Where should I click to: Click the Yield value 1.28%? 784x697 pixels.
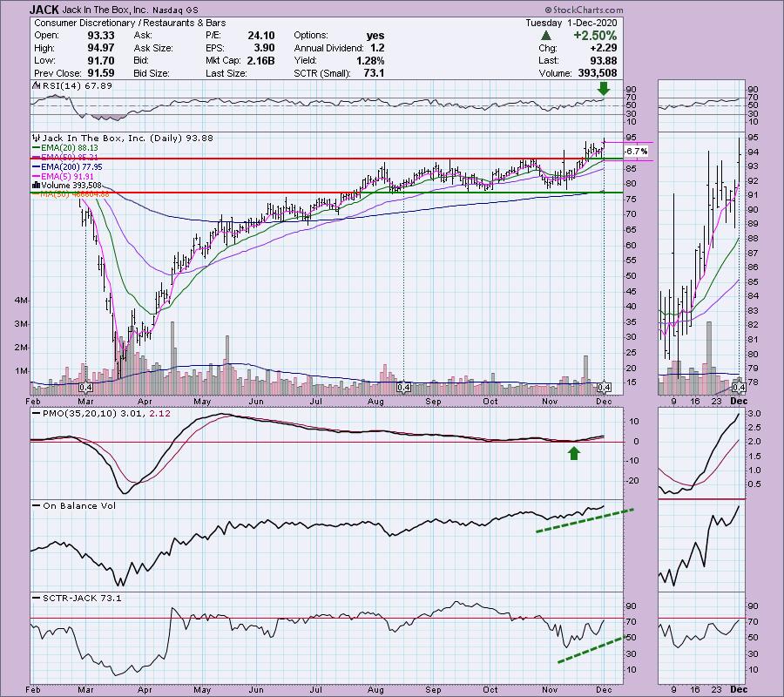[370, 60]
